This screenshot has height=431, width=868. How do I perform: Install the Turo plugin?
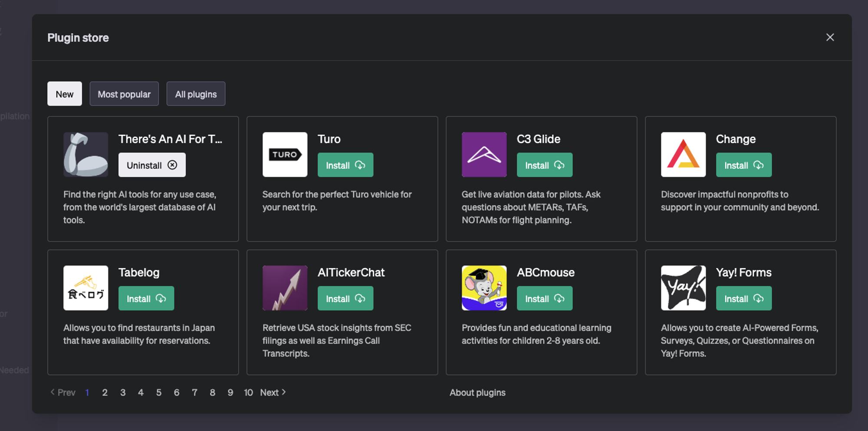(345, 165)
